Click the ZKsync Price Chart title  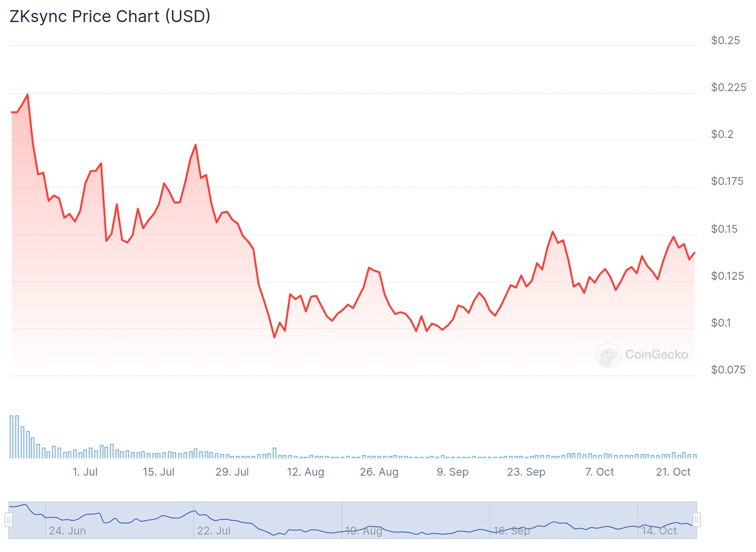[x=110, y=17]
